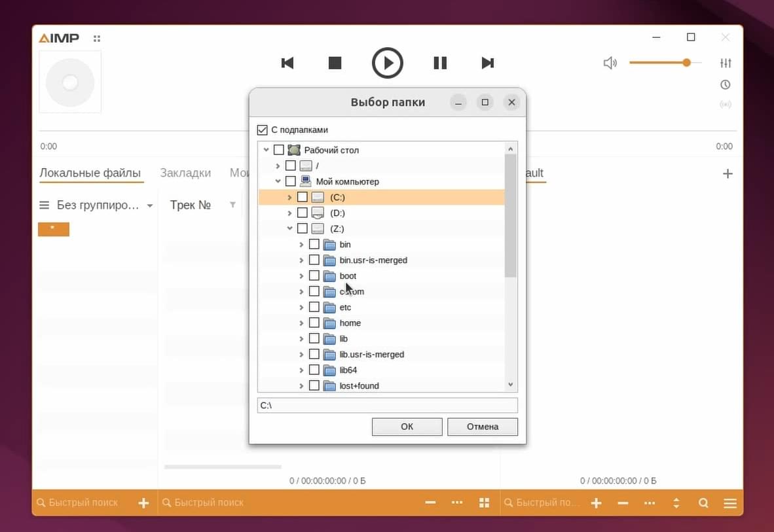Tick the checkbox for the bin folder

(314, 244)
